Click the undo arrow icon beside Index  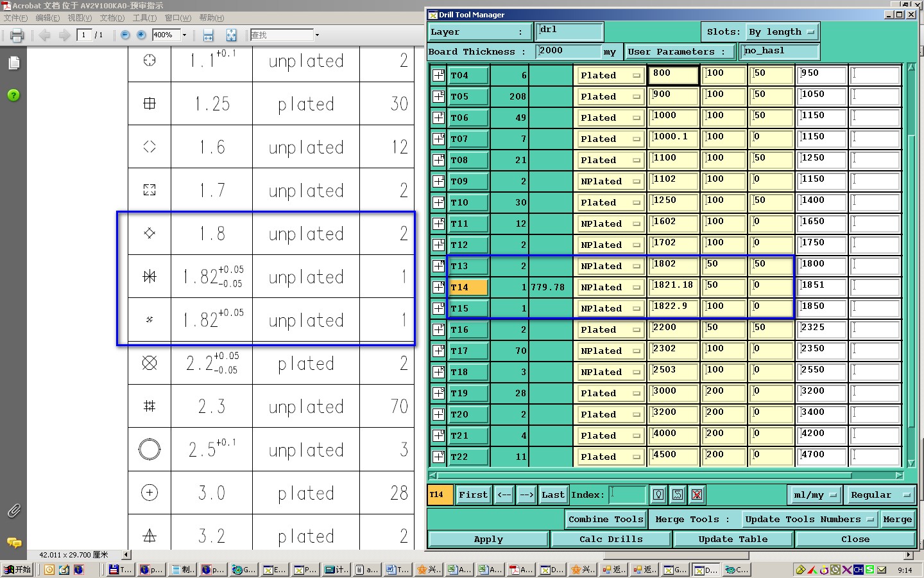coord(678,495)
